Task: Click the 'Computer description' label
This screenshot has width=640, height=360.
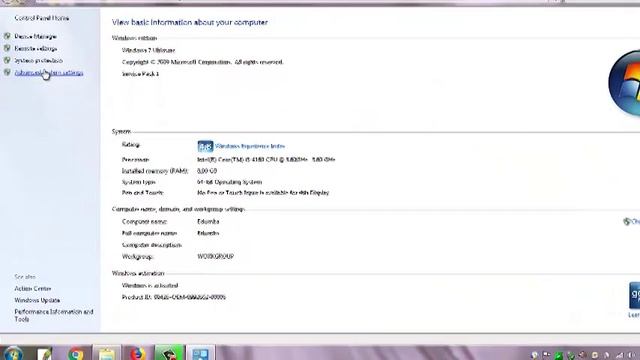Action: [151, 245]
